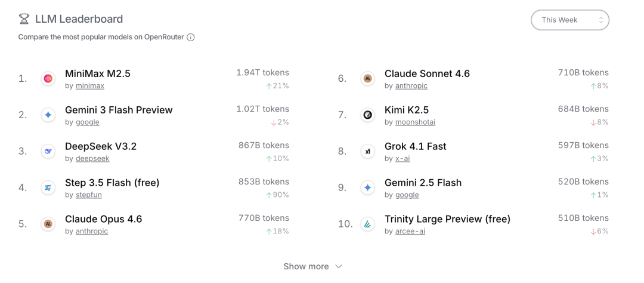Click the DeepSeek V3.2 whale logo icon
Image resolution: width=644 pixels, height=283 pixels.
[x=48, y=152]
